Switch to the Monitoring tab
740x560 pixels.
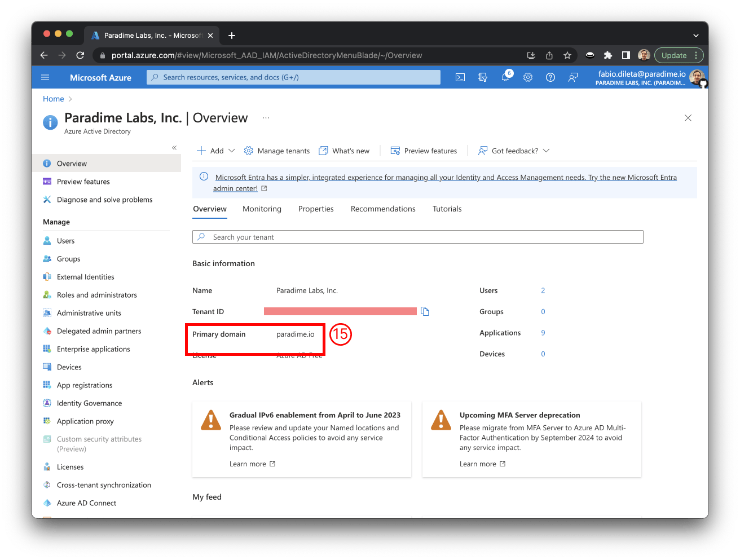tap(262, 209)
